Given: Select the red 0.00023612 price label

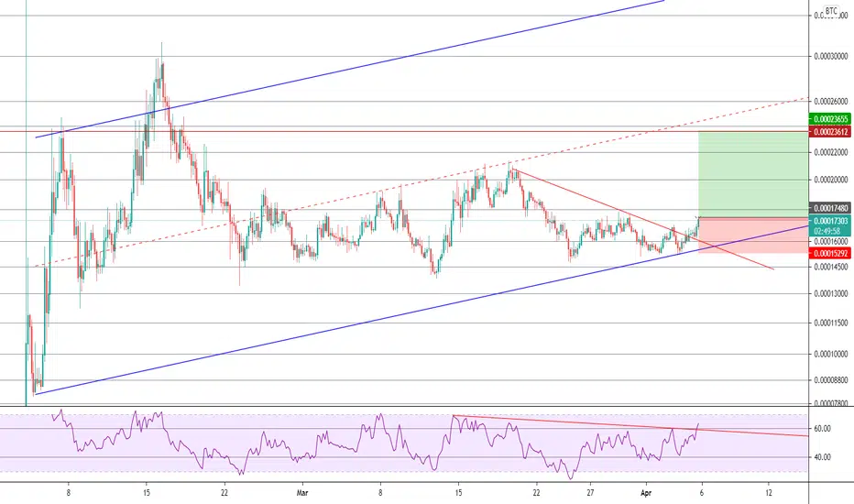Looking at the screenshot, I should coord(829,132).
